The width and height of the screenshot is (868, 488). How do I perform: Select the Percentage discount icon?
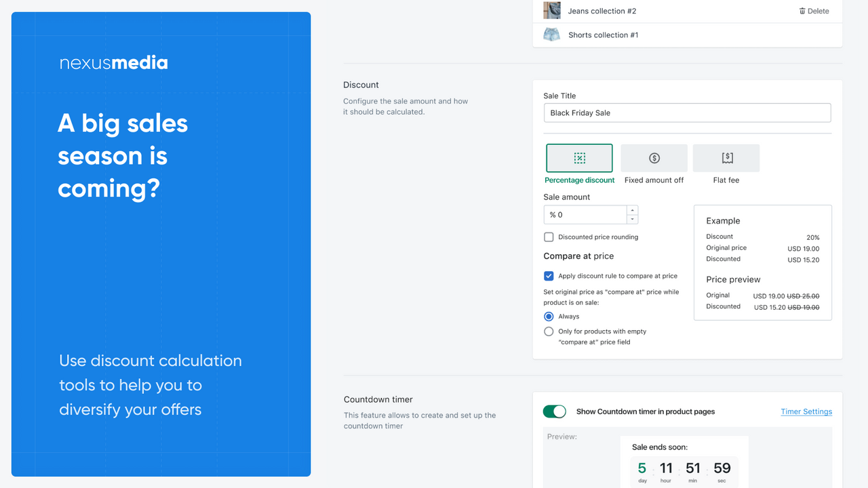[x=579, y=158]
